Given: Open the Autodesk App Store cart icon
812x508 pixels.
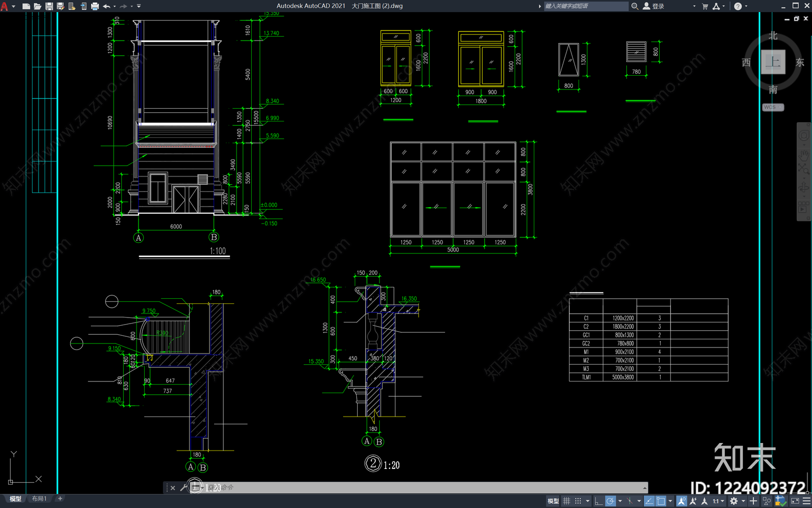Looking at the screenshot, I should coord(705,6).
